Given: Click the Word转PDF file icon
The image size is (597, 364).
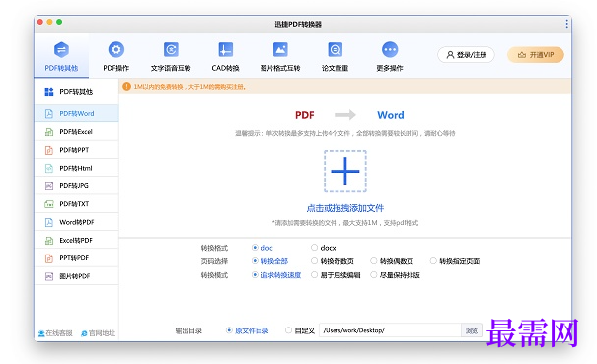Looking at the screenshot, I should pyautogui.click(x=49, y=222).
